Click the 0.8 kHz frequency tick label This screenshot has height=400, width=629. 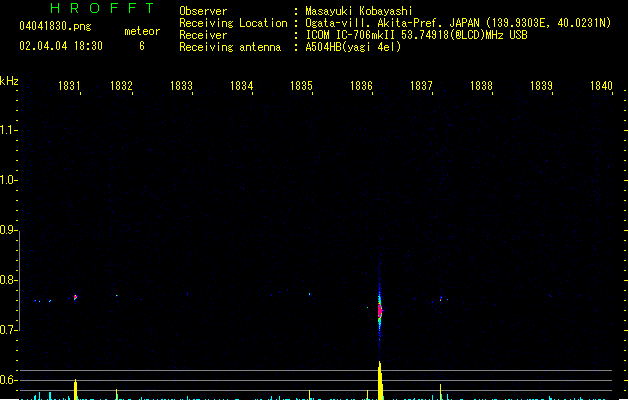pyautogui.click(x=7, y=280)
